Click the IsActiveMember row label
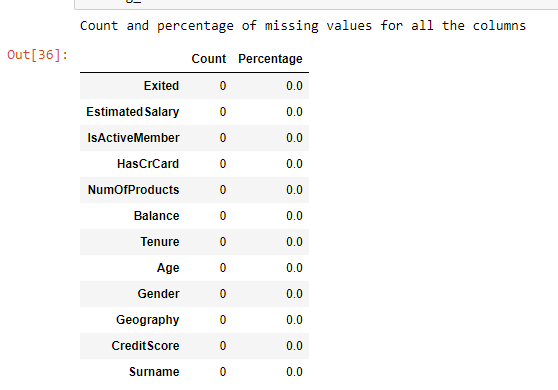 tap(133, 138)
